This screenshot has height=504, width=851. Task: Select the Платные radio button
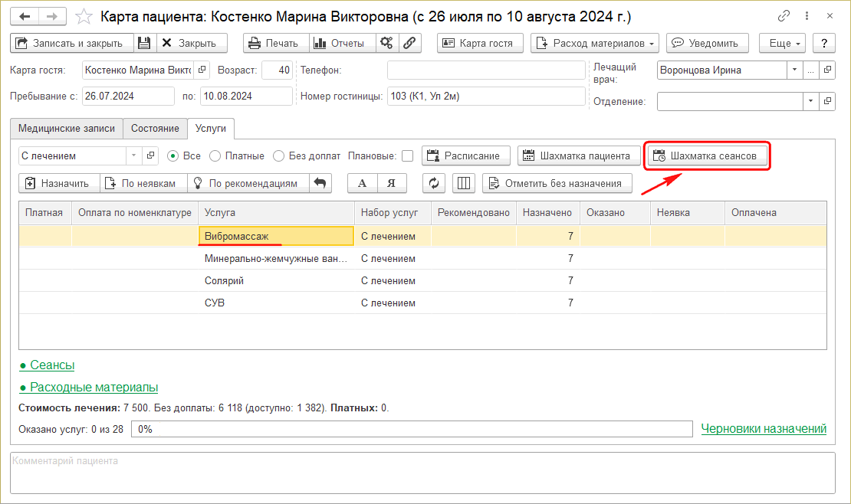[215, 156]
